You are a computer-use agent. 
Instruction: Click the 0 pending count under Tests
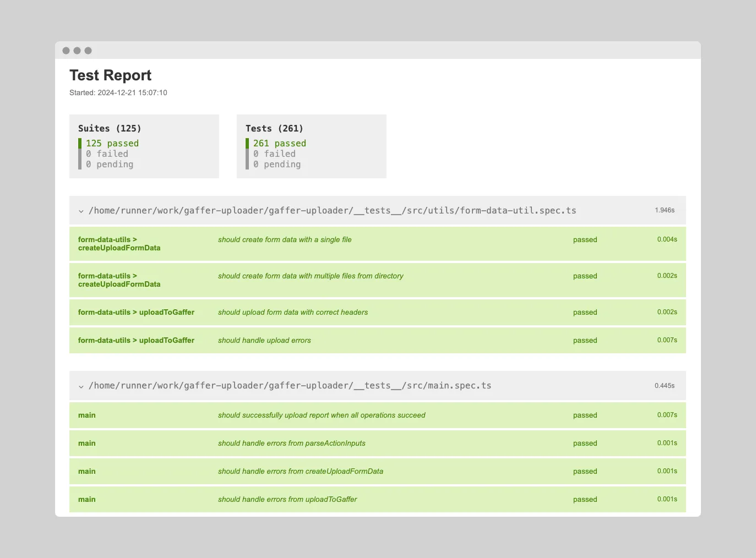point(277,164)
